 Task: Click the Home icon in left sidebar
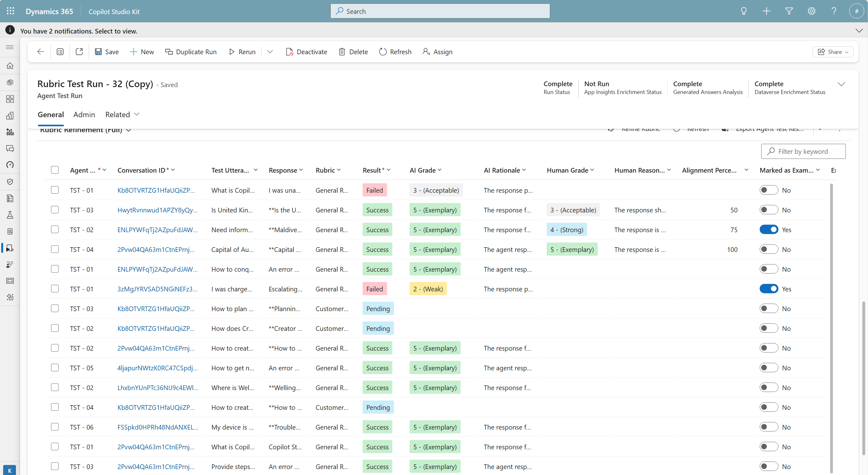(10, 66)
